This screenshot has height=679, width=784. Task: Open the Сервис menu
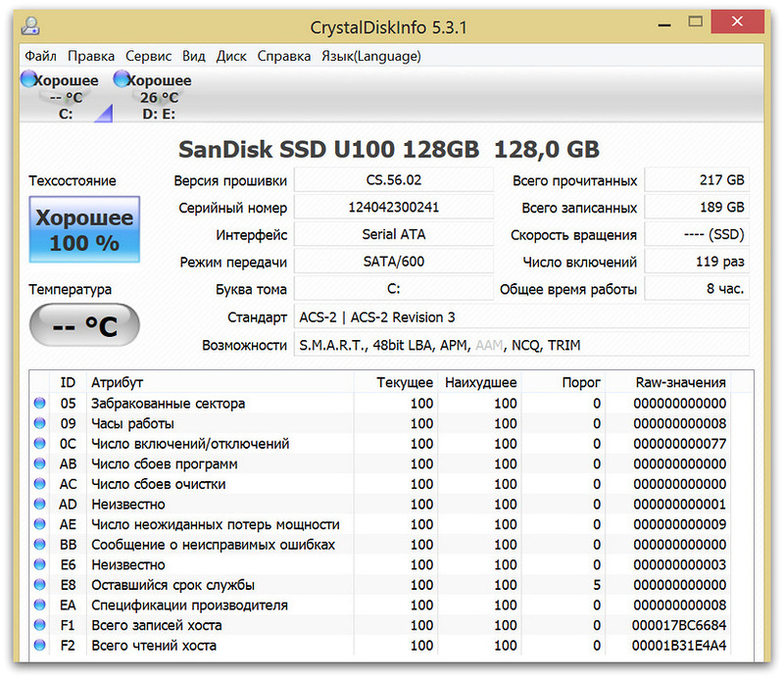[x=149, y=56]
